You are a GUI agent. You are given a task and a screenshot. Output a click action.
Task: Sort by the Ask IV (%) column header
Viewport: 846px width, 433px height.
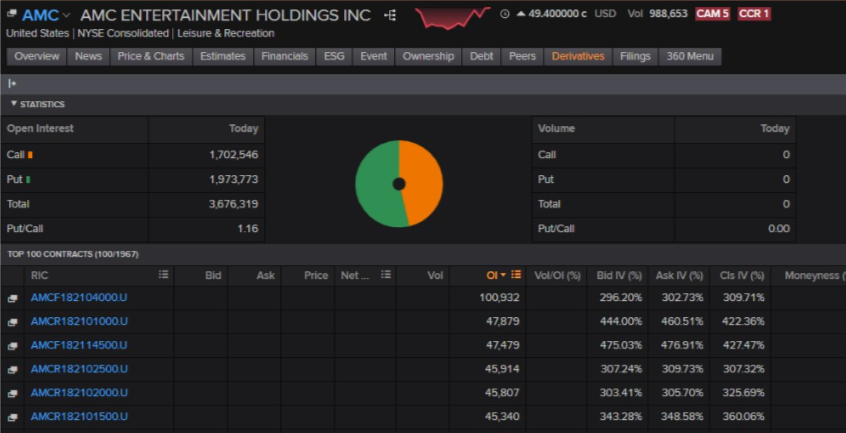[679, 276]
